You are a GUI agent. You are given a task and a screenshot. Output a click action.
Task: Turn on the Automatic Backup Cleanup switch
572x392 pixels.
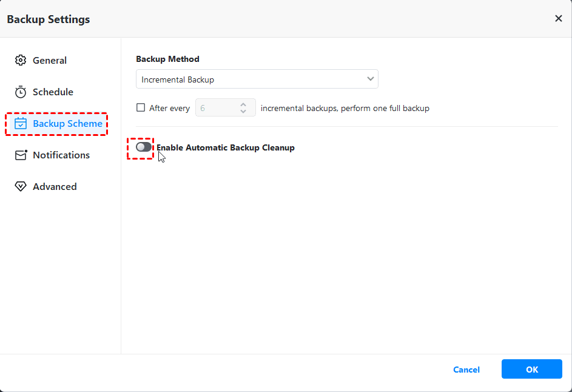pos(144,147)
